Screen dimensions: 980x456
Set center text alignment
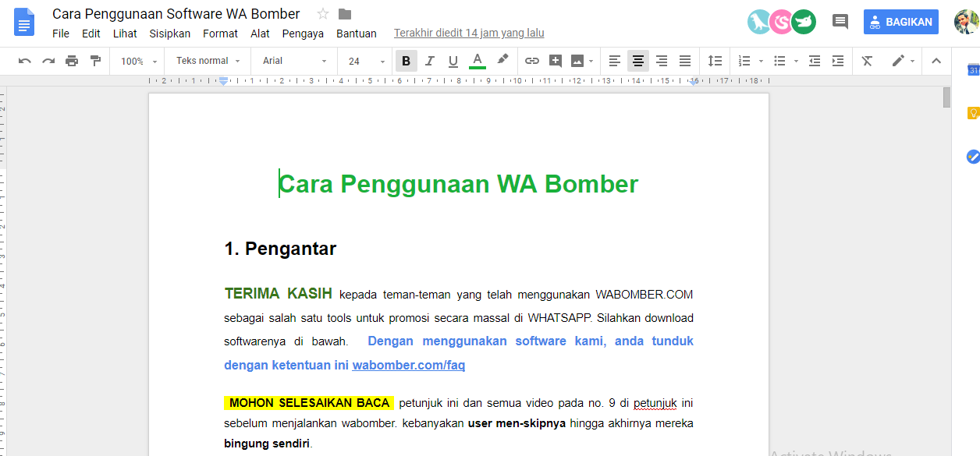pyautogui.click(x=638, y=61)
